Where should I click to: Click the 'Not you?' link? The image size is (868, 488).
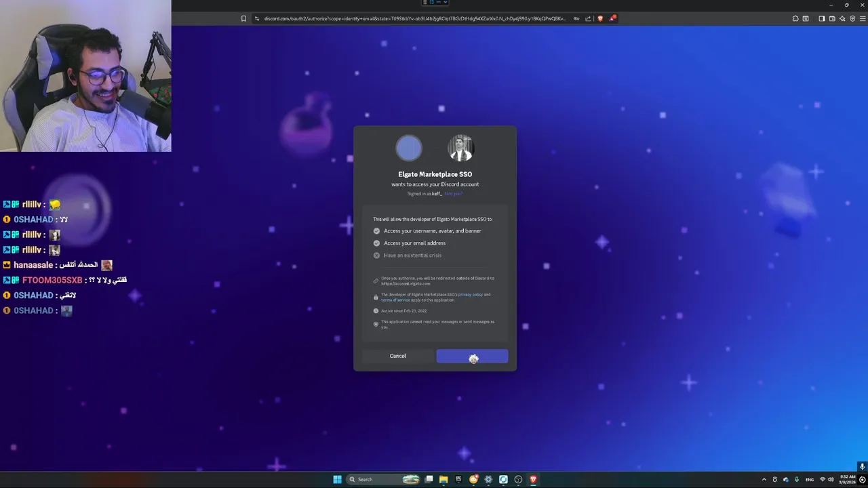(453, 194)
